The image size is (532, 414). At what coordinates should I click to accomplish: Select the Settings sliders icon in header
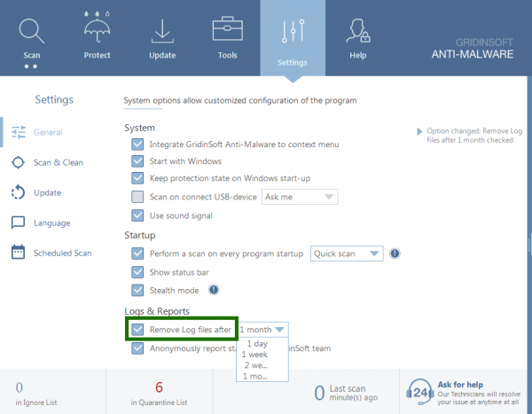pyautogui.click(x=293, y=31)
